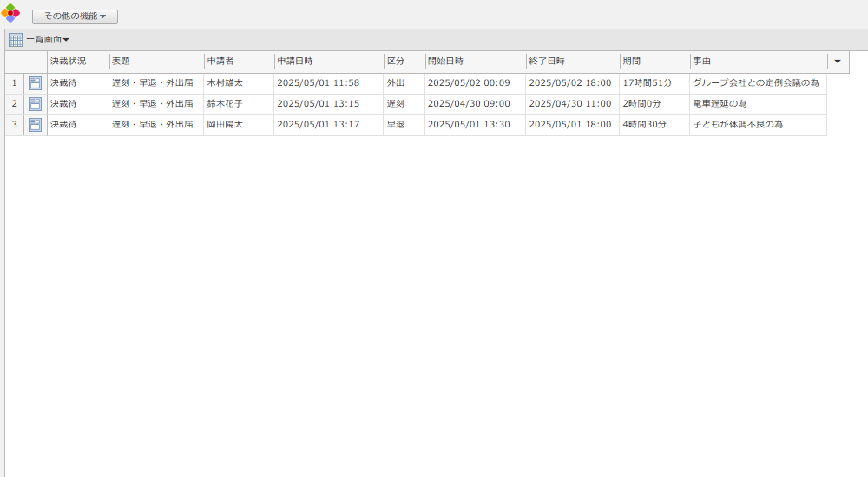Expand the 一覧画面 view dropdown

click(x=48, y=40)
